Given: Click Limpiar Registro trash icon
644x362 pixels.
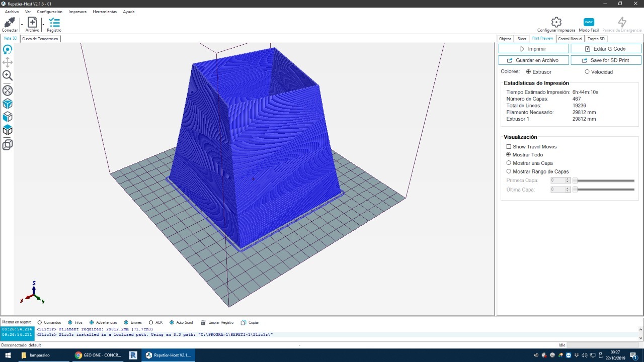Looking at the screenshot, I should 203,322.
